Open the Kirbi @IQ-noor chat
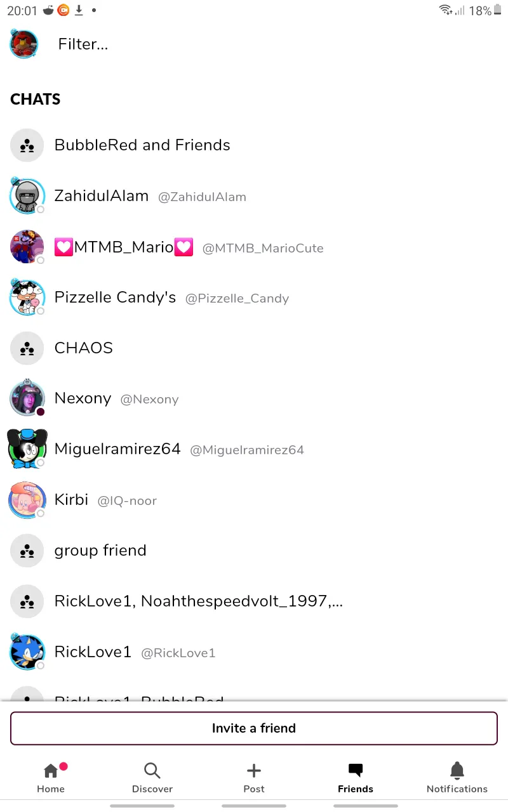 [254, 500]
